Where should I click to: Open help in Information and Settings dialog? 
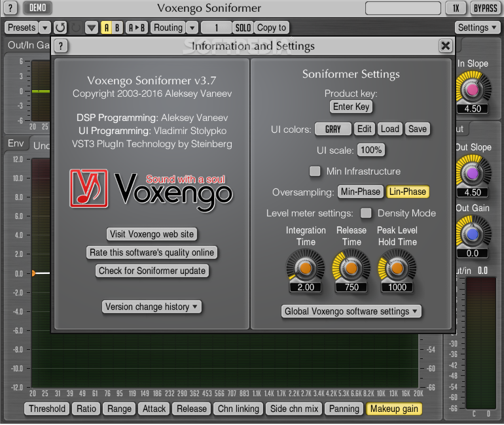point(61,46)
